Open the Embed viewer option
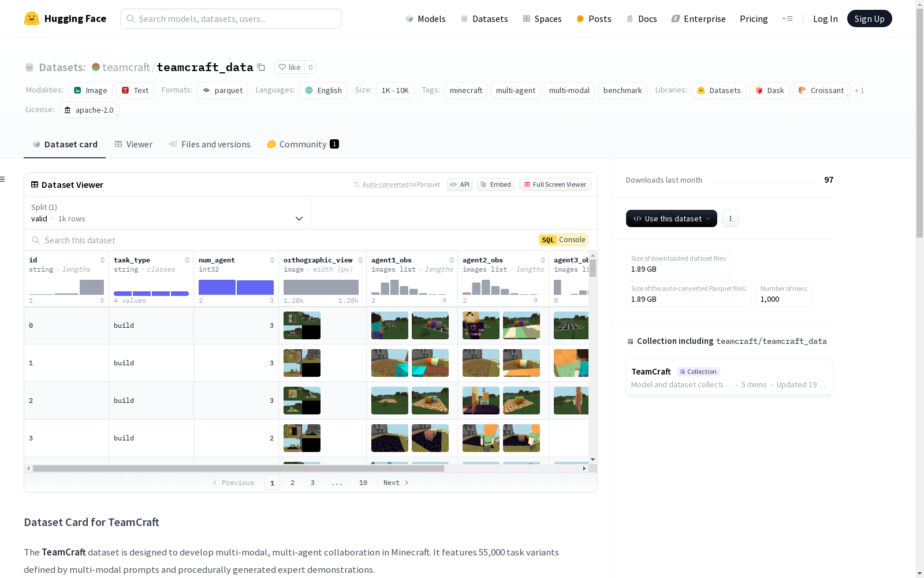 [x=495, y=184]
